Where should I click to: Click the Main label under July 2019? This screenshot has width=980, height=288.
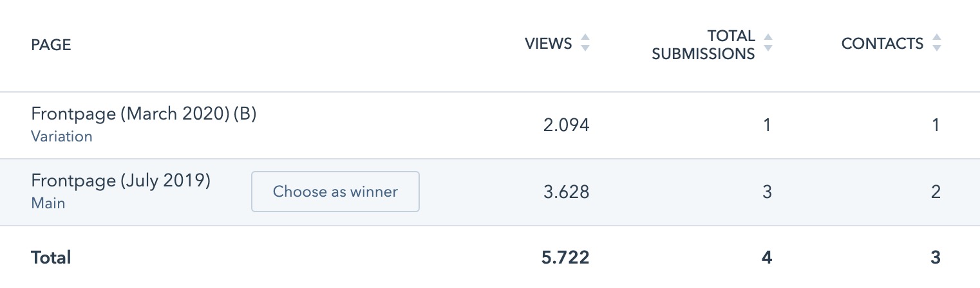tap(48, 203)
